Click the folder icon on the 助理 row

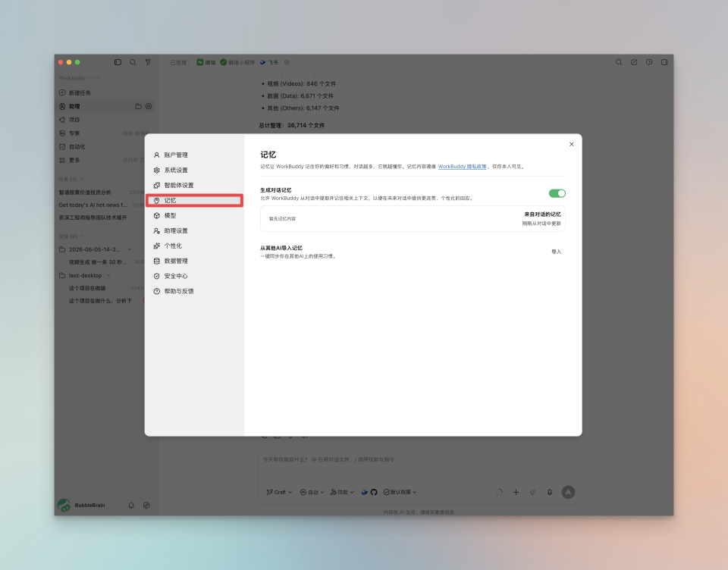tap(138, 106)
